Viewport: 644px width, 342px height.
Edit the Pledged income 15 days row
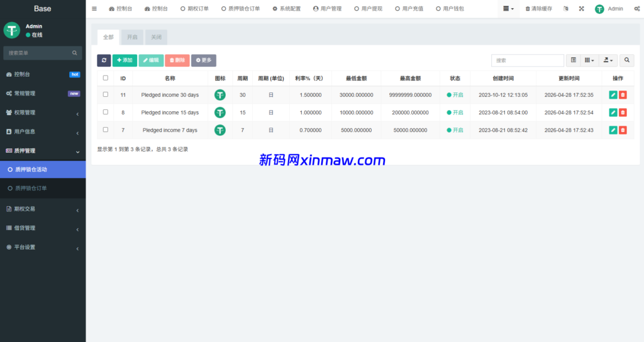[x=613, y=113]
